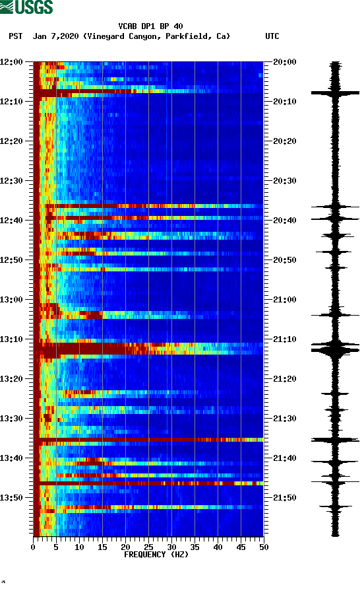Click the "20" frequency tick label
This screenshot has width=364, height=589.
[x=125, y=547]
